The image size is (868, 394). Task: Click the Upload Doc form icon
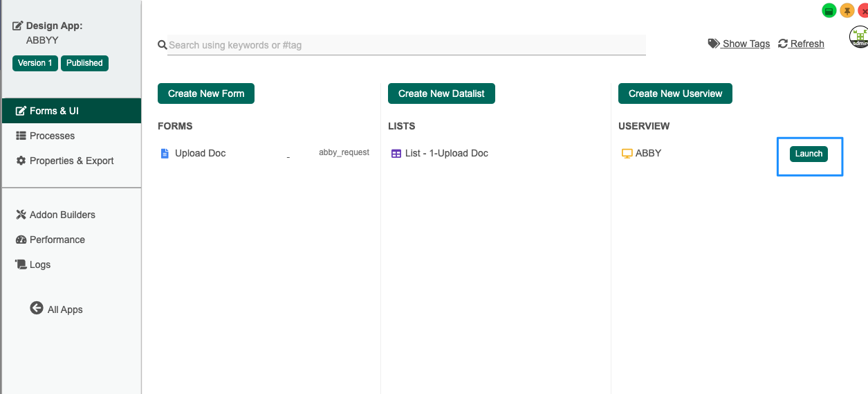click(x=165, y=154)
